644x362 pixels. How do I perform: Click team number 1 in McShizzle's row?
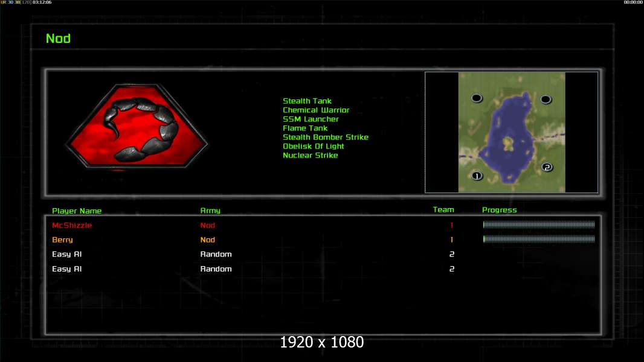451,225
